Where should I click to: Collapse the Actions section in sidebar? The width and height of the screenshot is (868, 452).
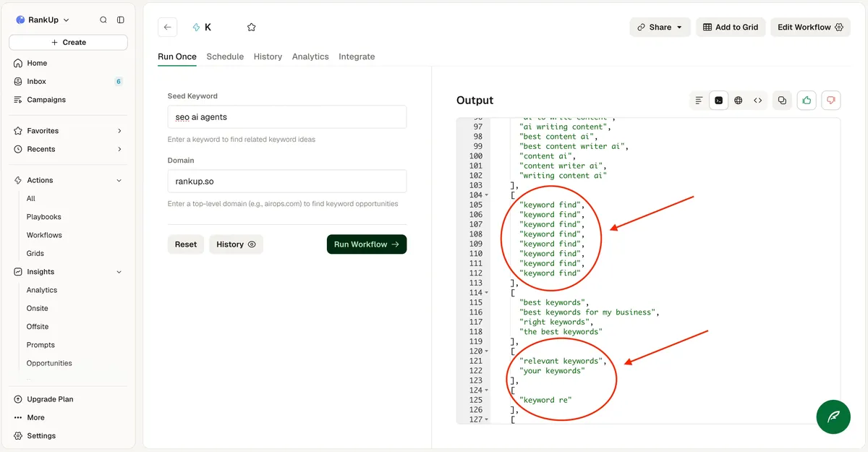point(119,180)
